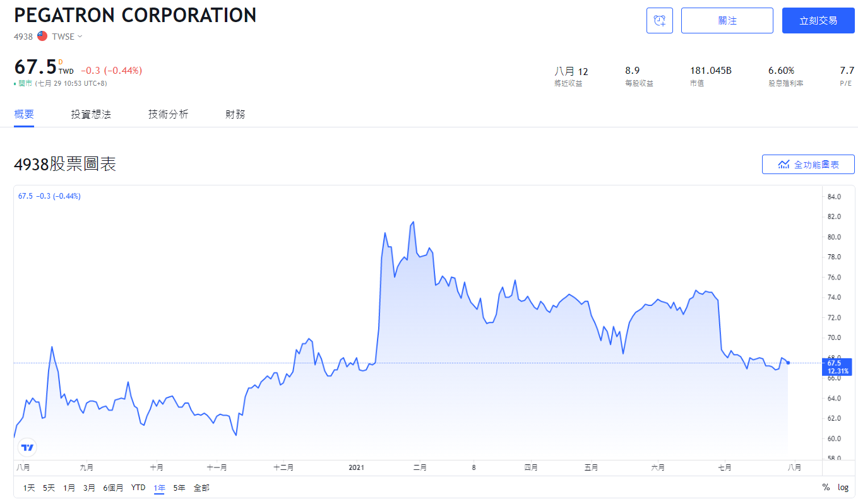
Task: Click the 4938 ticker symbol text
Action: click(23, 37)
